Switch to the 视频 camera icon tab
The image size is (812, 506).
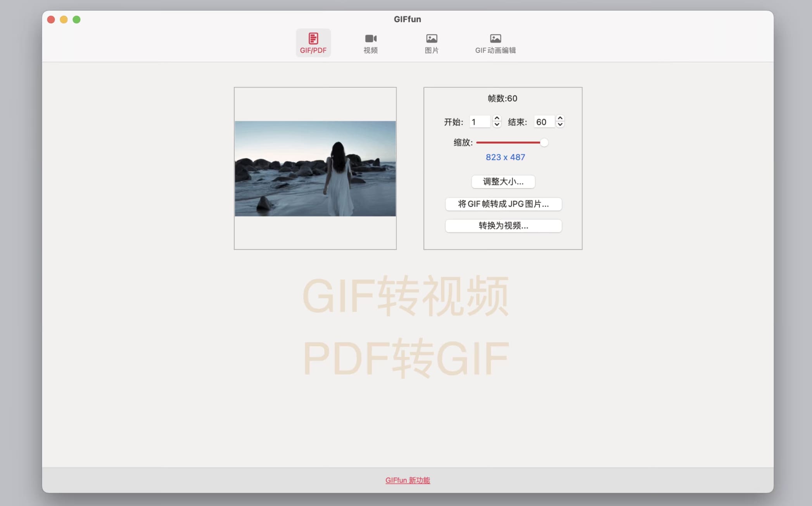[370, 43]
